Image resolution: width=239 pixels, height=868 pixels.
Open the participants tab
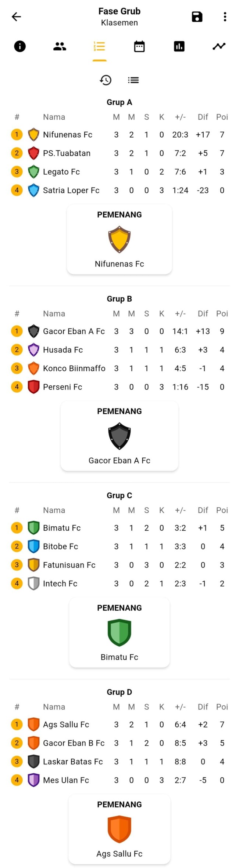pos(60,46)
